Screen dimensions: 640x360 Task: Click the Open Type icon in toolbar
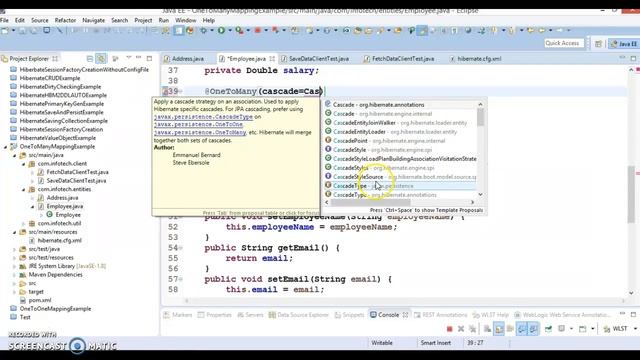tap(358, 30)
